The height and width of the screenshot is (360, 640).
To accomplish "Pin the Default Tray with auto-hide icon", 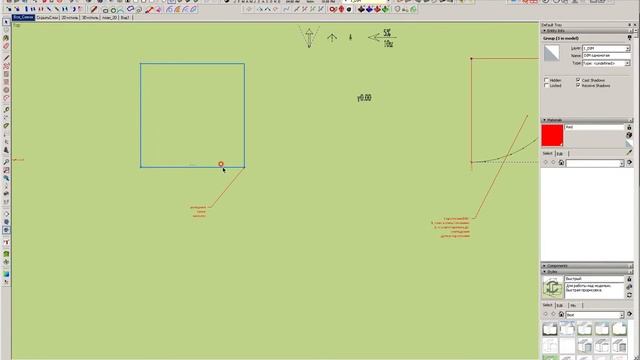I will [x=629, y=25].
